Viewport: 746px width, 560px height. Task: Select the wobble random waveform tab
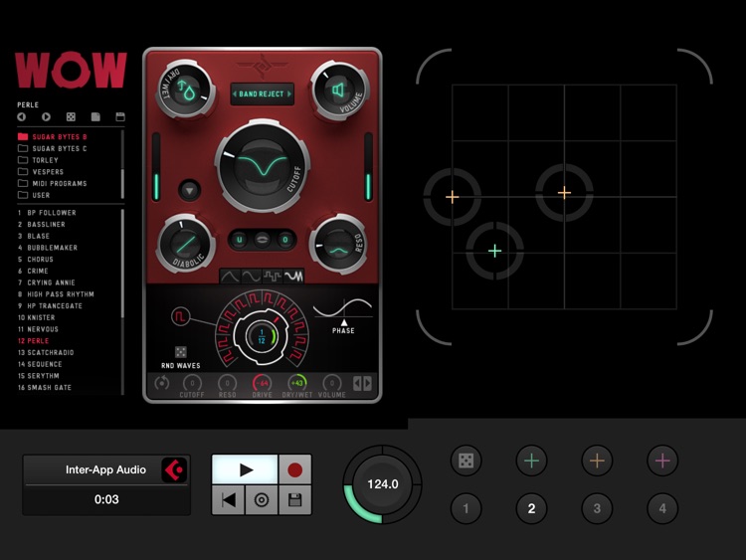pos(293,276)
